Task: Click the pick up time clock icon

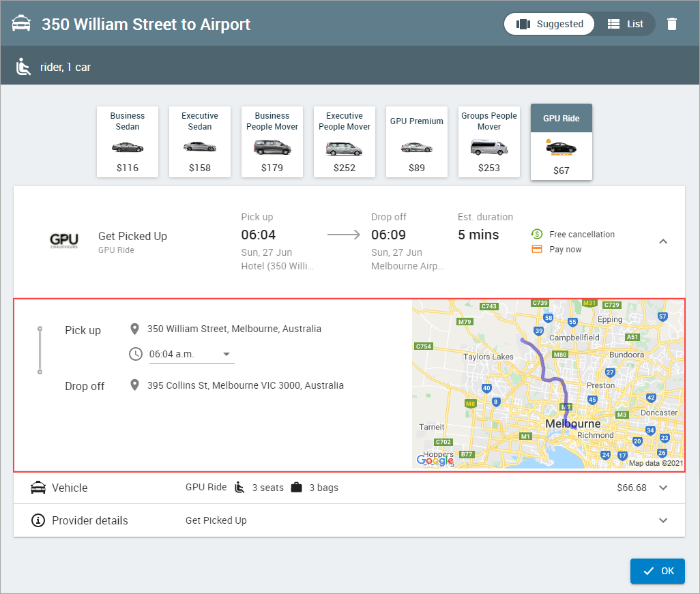Action: (136, 354)
